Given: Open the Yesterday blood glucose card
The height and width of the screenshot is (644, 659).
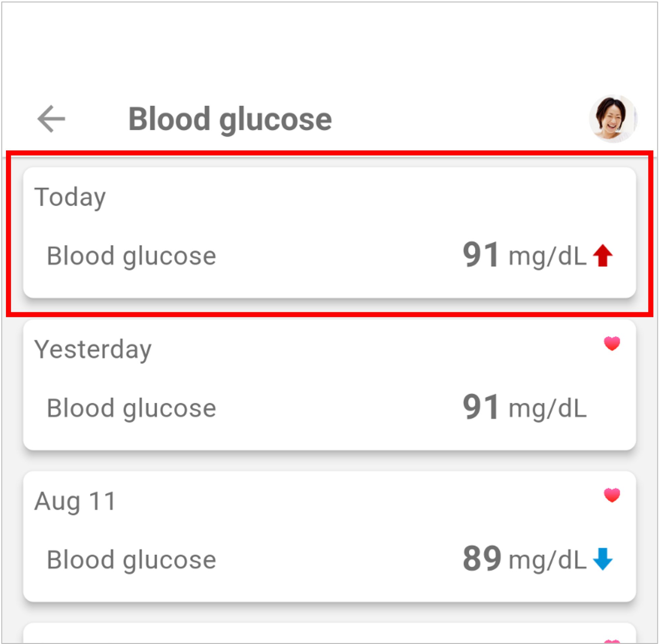Looking at the screenshot, I should [329, 385].
